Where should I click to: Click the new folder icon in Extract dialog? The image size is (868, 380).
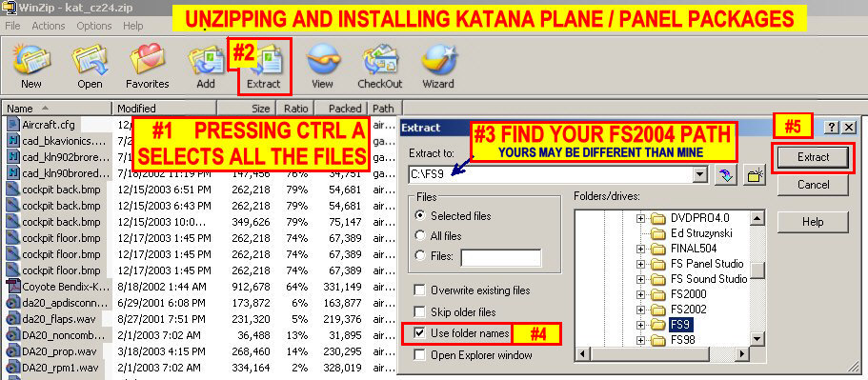[754, 175]
